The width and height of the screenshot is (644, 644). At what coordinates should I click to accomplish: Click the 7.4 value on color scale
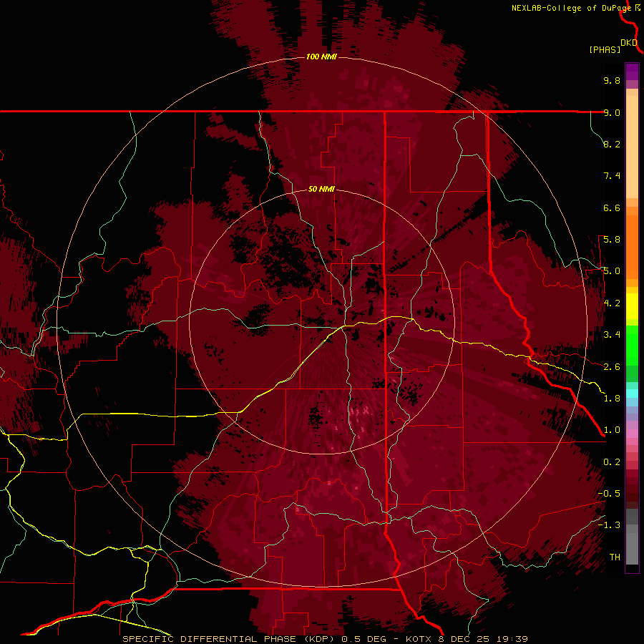[x=612, y=176]
